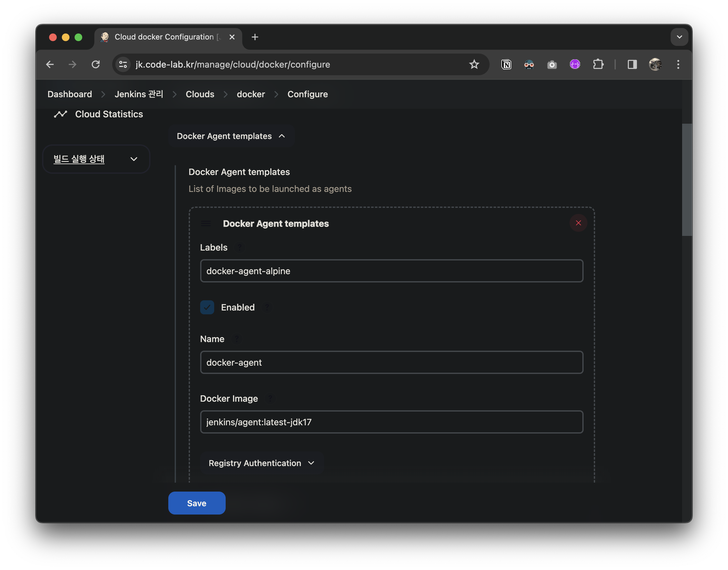Go to Clouds breadcrumb
The width and height of the screenshot is (728, 570).
(200, 94)
